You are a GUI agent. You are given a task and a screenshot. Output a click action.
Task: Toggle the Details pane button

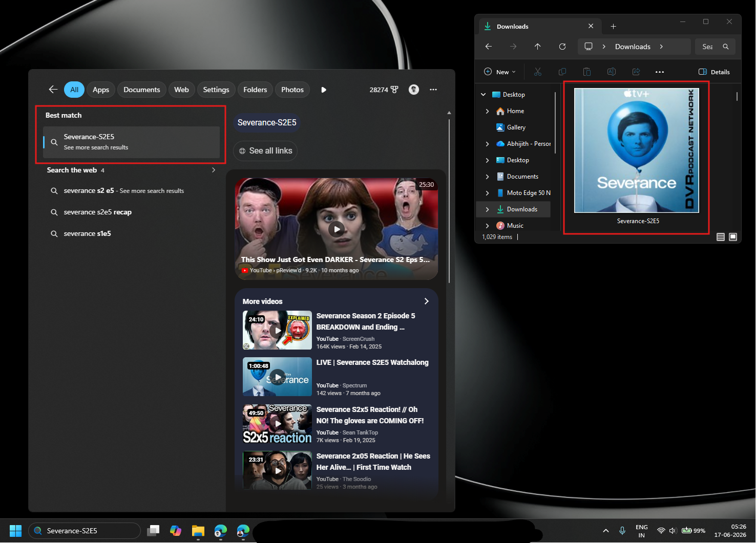coord(715,72)
